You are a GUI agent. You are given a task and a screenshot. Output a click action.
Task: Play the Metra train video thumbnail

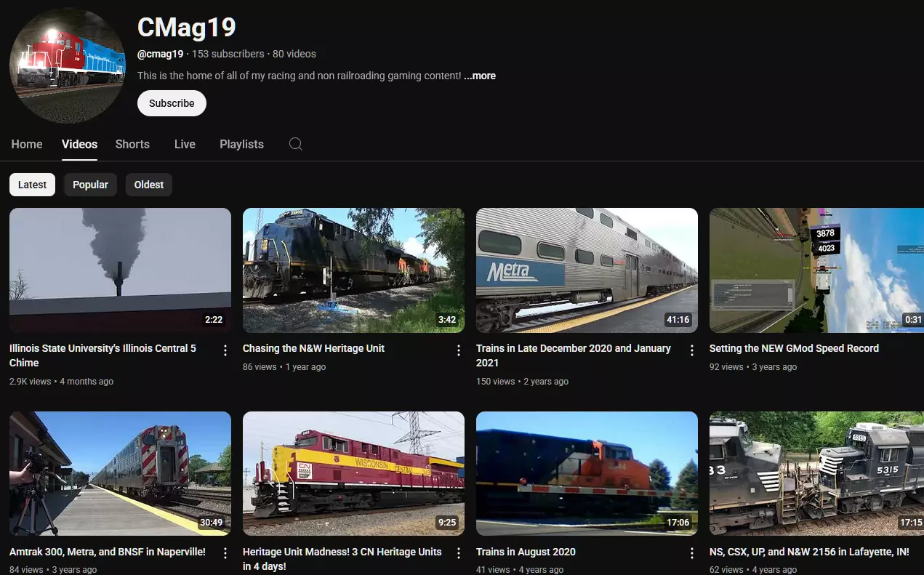point(587,270)
